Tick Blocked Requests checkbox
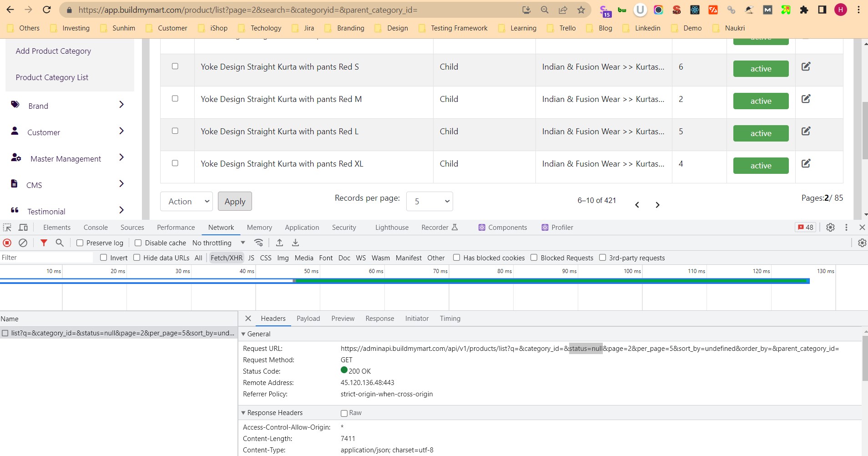 coord(534,258)
